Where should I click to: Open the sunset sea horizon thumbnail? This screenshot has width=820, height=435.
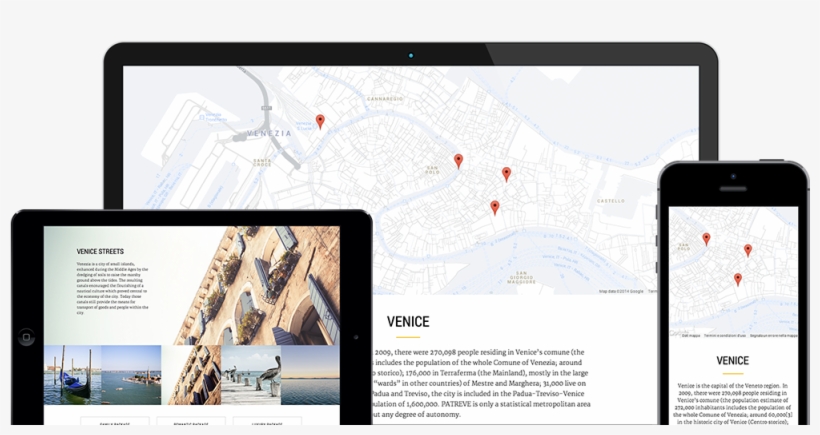click(310, 374)
